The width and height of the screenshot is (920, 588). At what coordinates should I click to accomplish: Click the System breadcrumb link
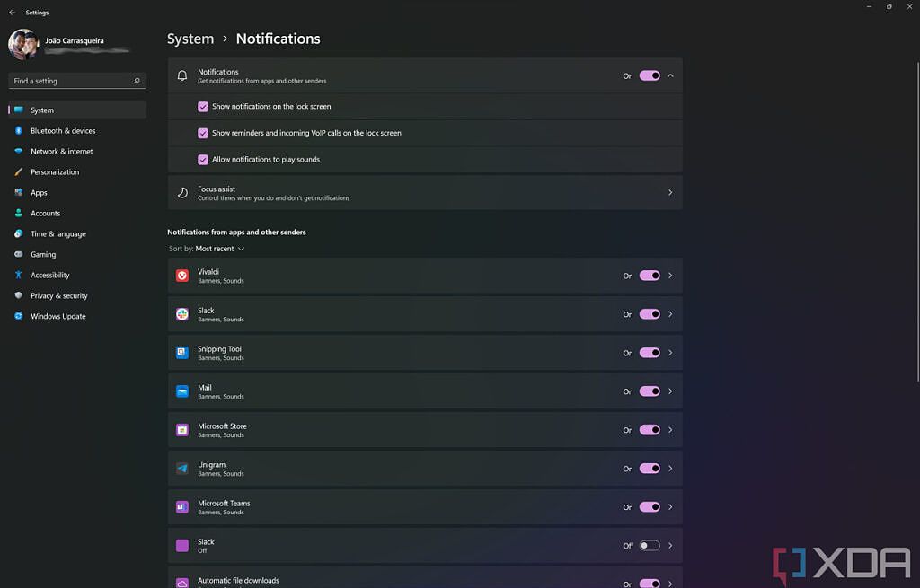tap(190, 39)
